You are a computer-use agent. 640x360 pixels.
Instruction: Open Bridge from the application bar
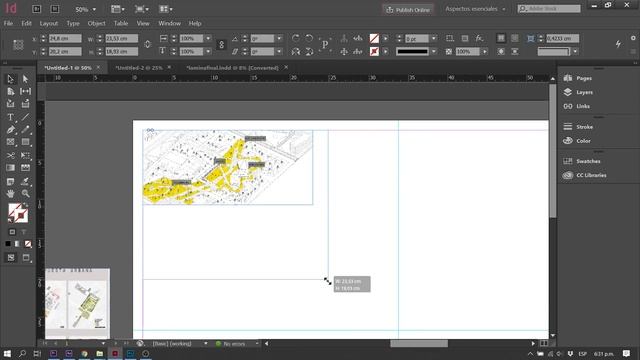tap(36, 9)
